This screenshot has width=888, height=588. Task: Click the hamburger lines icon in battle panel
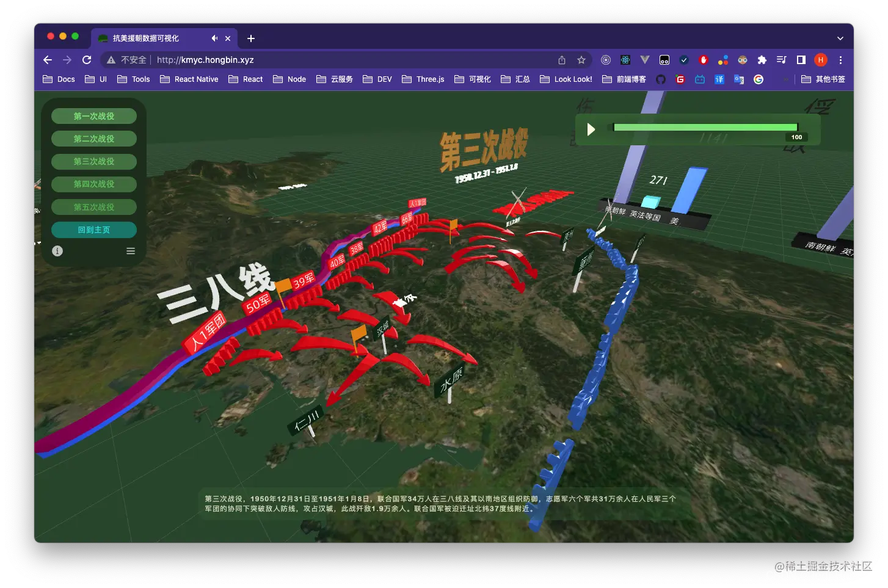click(131, 251)
